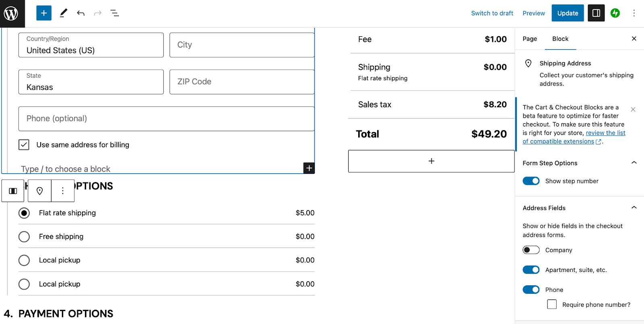
Task: Open the document overview list view
Action: (115, 13)
